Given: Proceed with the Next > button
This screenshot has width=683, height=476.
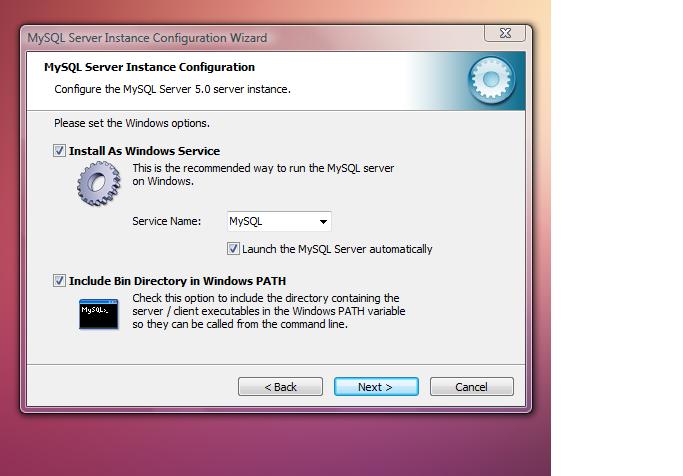Looking at the screenshot, I should (x=376, y=387).
